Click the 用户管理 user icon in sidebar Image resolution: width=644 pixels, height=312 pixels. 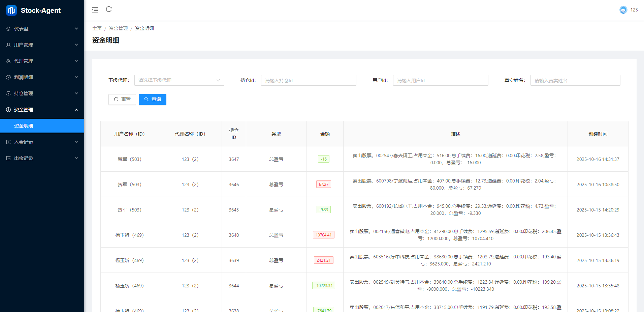[8, 45]
